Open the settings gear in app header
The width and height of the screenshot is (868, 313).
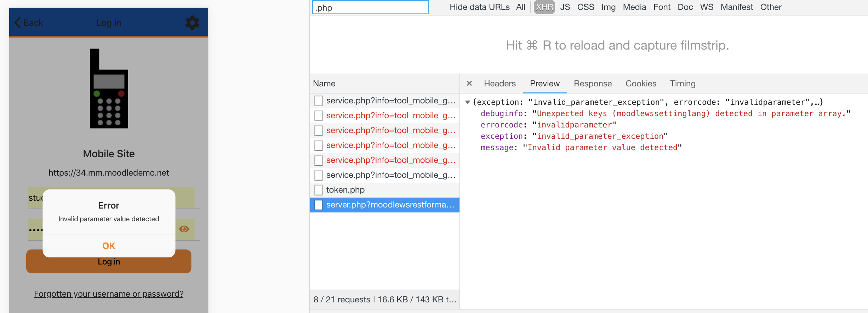pos(193,23)
